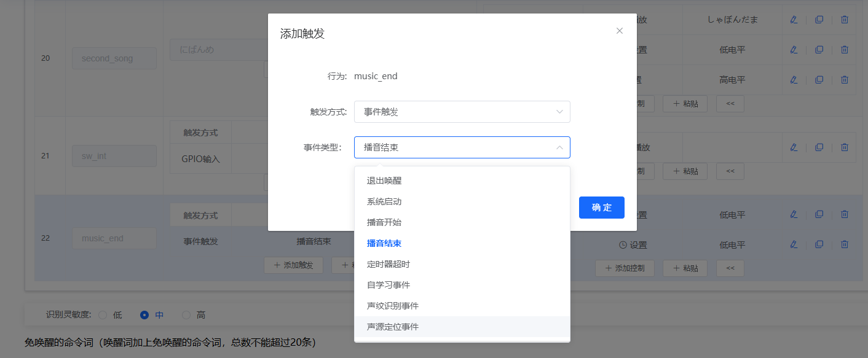Edit the row 22 control beside 确定 button
Viewport: 868px width, 358px height.
(x=794, y=215)
